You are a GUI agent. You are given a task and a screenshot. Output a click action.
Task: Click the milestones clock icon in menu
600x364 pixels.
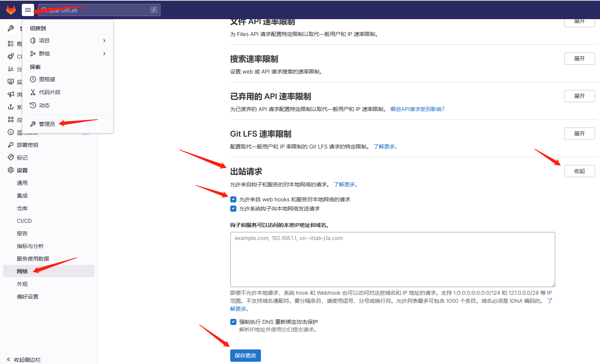33,79
